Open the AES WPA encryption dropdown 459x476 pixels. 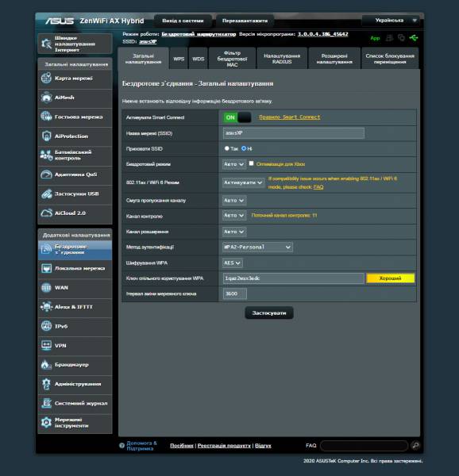point(233,263)
